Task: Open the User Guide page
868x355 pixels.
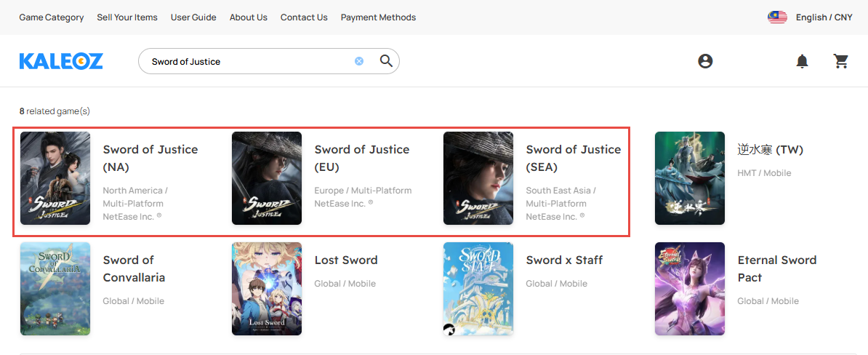Action: tap(193, 17)
